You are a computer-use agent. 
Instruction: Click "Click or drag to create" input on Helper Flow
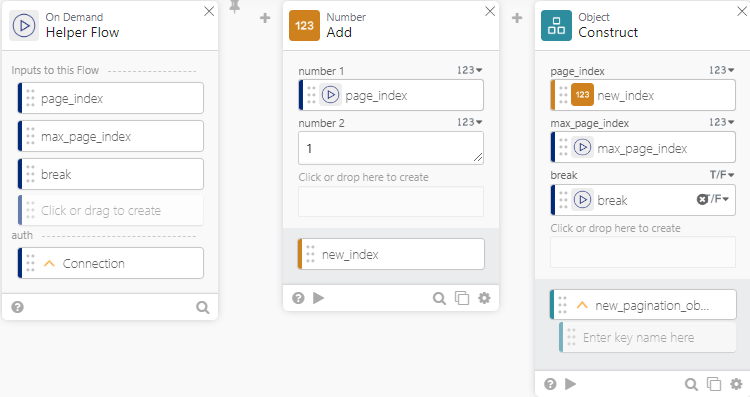tap(111, 210)
